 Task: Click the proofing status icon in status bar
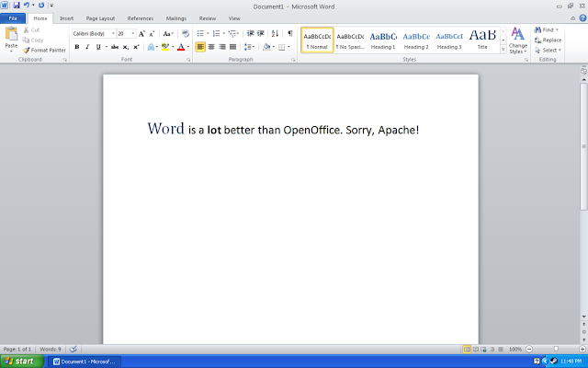click(x=73, y=350)
